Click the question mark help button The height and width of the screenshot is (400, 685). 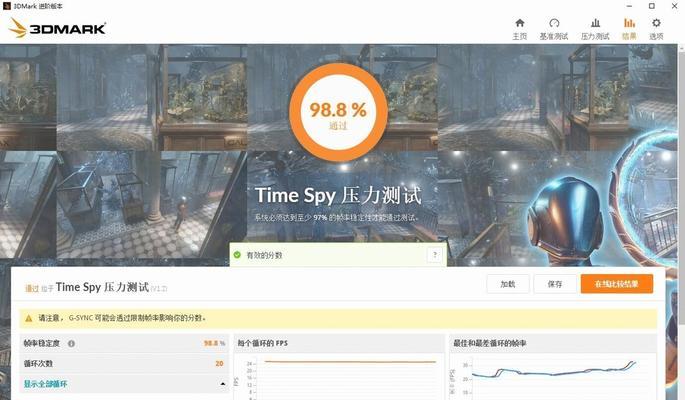click(x=435, y=255)
